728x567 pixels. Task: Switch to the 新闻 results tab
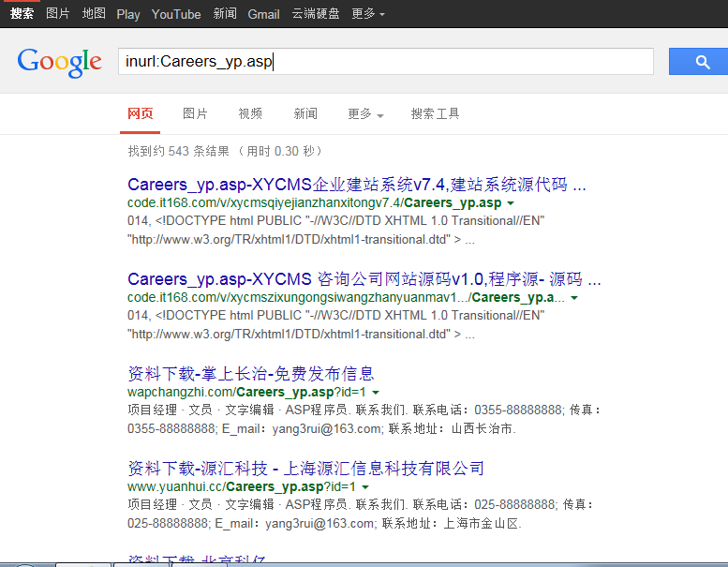pos(305,113)
